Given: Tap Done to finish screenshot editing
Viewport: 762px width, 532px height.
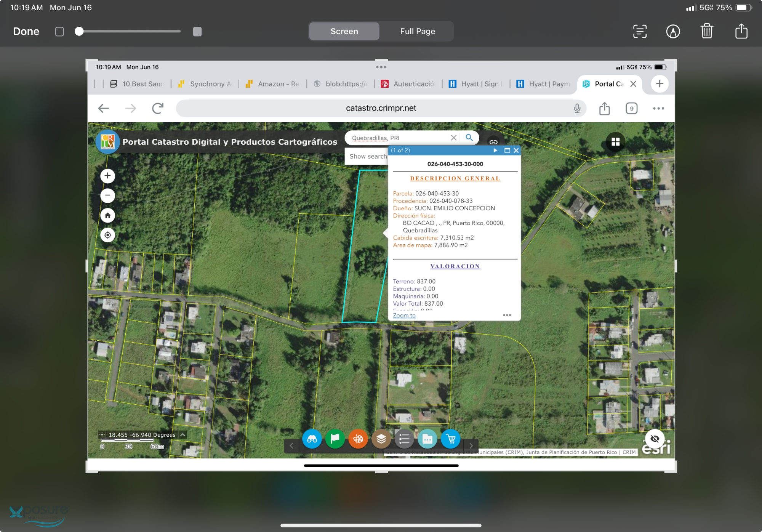Looking at the screenshot, I should 26,31.
